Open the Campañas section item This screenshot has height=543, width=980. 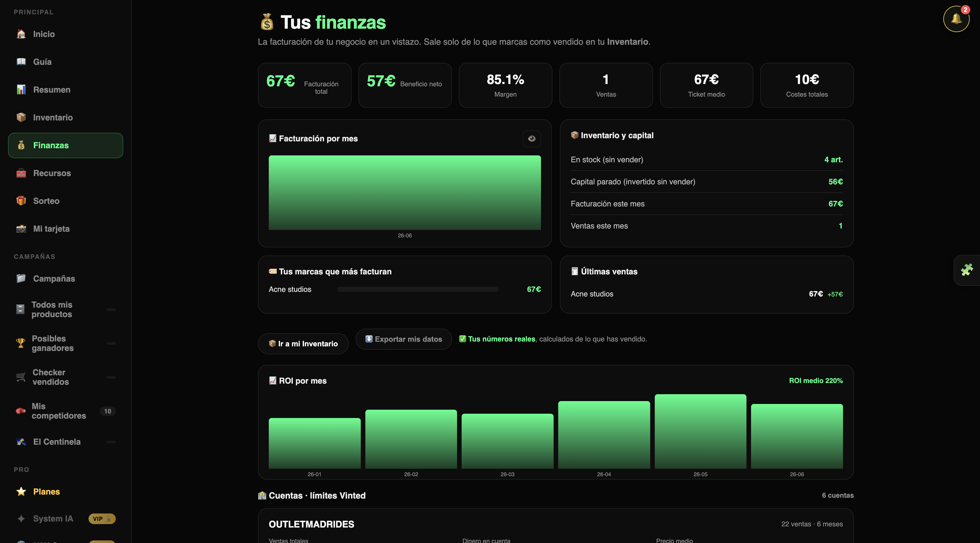pyautogui.click(x=65, y=279)
